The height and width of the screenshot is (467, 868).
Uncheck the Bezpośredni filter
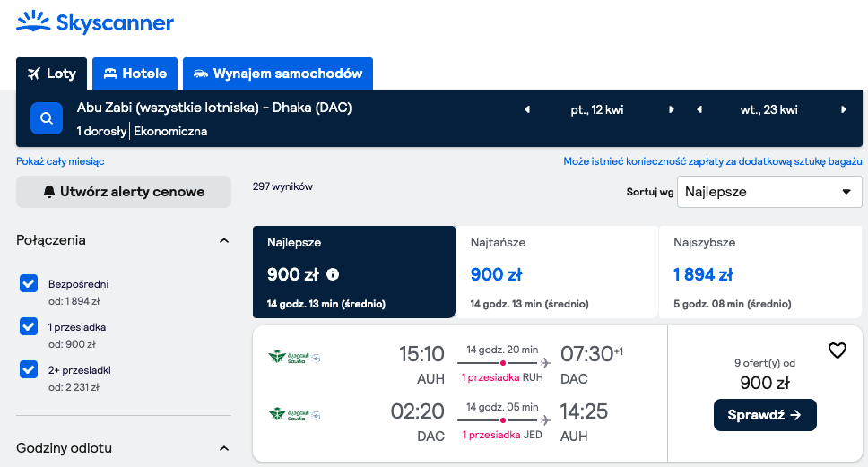[29, 283]
